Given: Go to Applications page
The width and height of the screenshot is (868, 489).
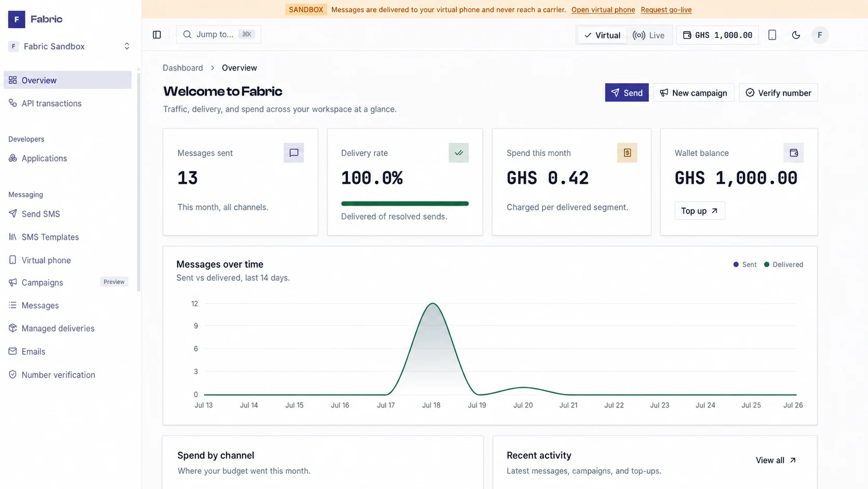Looking at the screenshot, I should point(67,158).
